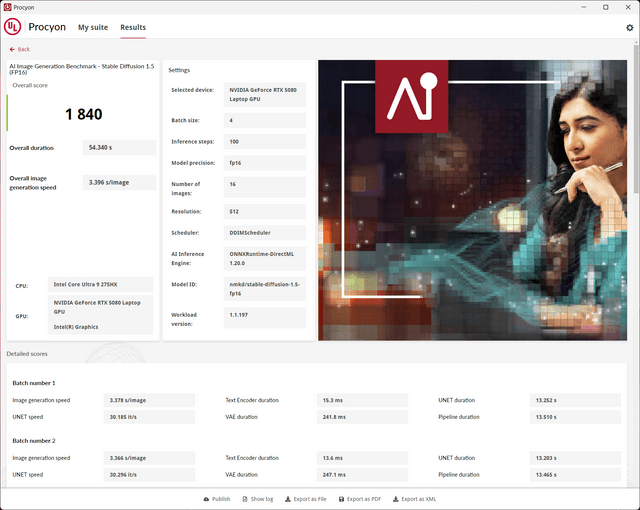Viewport: 640px width, 510px height.
Task: Click the Procyon title bar app icon
Action: pyautogui.click(x=7, y=7)
